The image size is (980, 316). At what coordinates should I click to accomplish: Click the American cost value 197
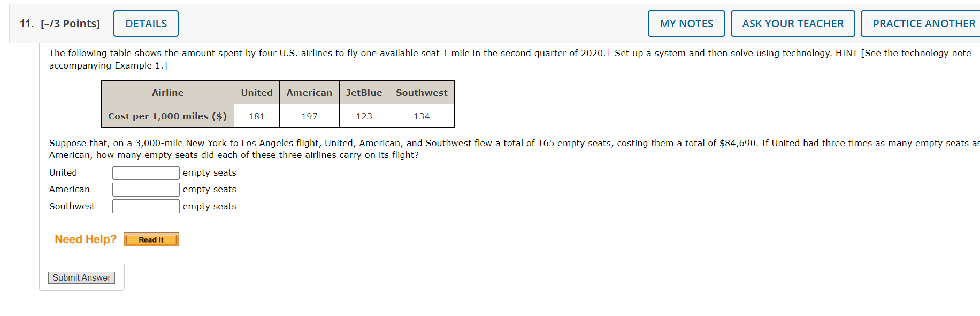309,116
